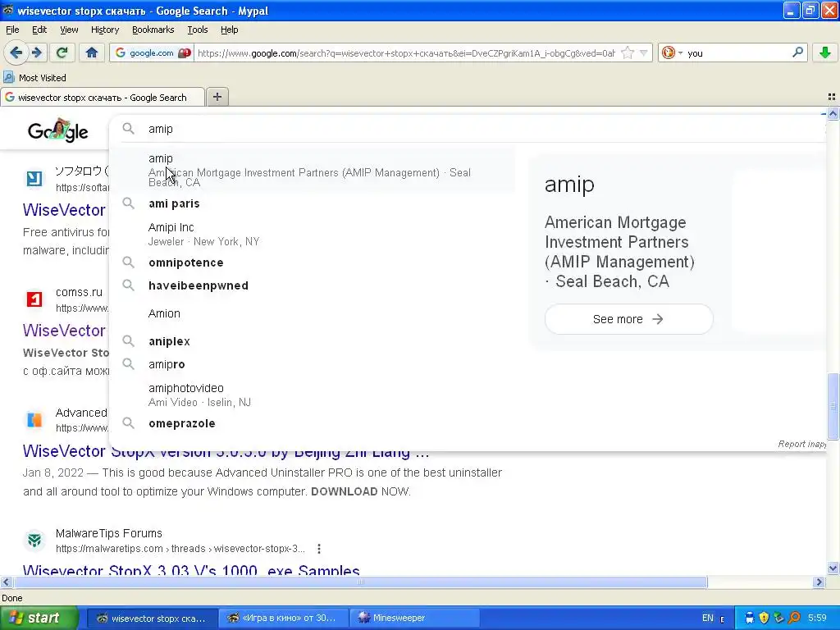Click the taskbar clock showing 5:59
The width and height of the screenshot is (840, 630).
[817, 618]
